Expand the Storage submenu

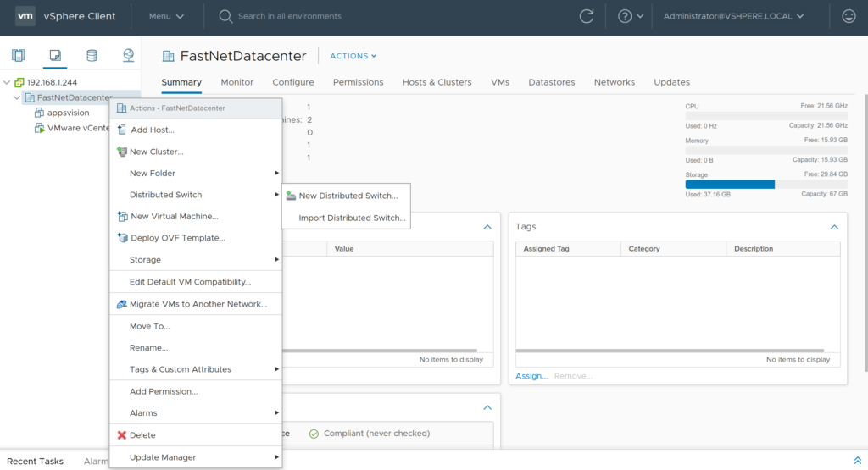click(196, 259)
